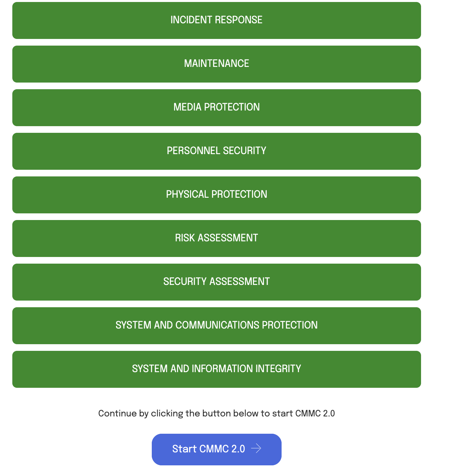Viewport: 452px width, 476px height.
Task: Open System and Communications Protection
Action: click(x=216, y=325)
